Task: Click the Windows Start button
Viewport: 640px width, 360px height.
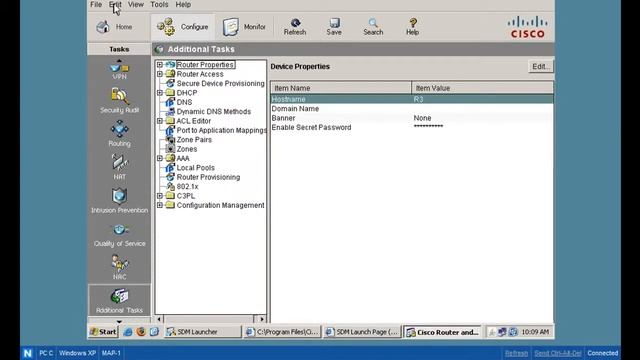Action: tap(103, 332)
